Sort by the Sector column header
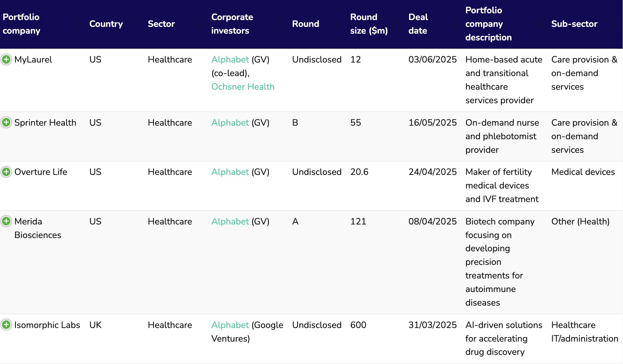 pyautogui.click(x=161, y=24)
